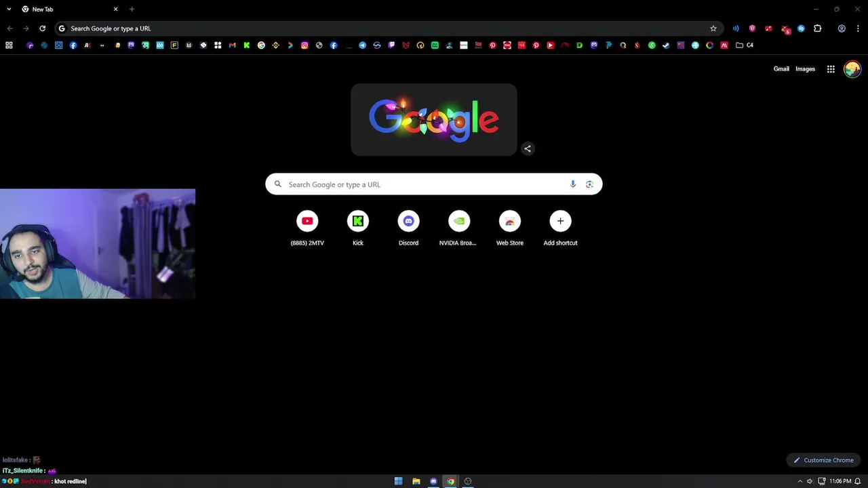Viewport: 868px width, 488px height.
Task: Click the browser forward arrow
Action: point(26,28)
